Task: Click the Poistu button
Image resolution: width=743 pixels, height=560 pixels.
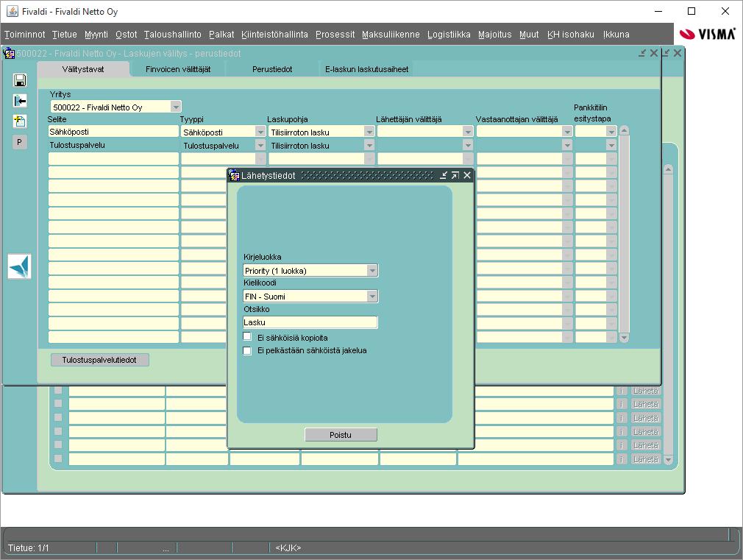Action: coord(341,435)
